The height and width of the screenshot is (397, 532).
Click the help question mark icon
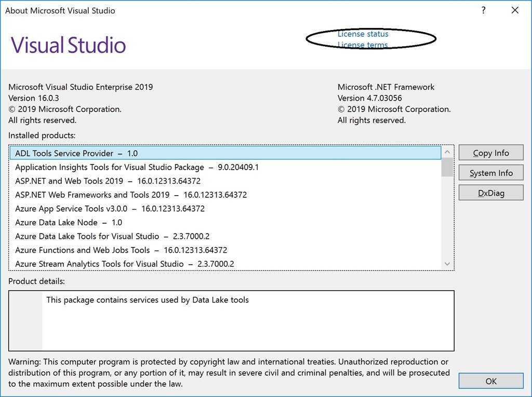(x=484, y=10)
